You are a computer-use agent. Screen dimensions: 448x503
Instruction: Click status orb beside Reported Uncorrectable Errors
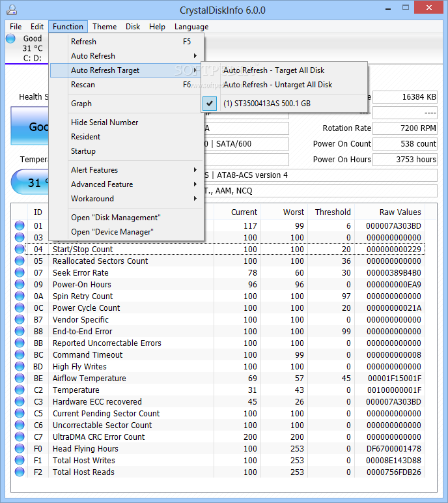[x=20, y=343]
